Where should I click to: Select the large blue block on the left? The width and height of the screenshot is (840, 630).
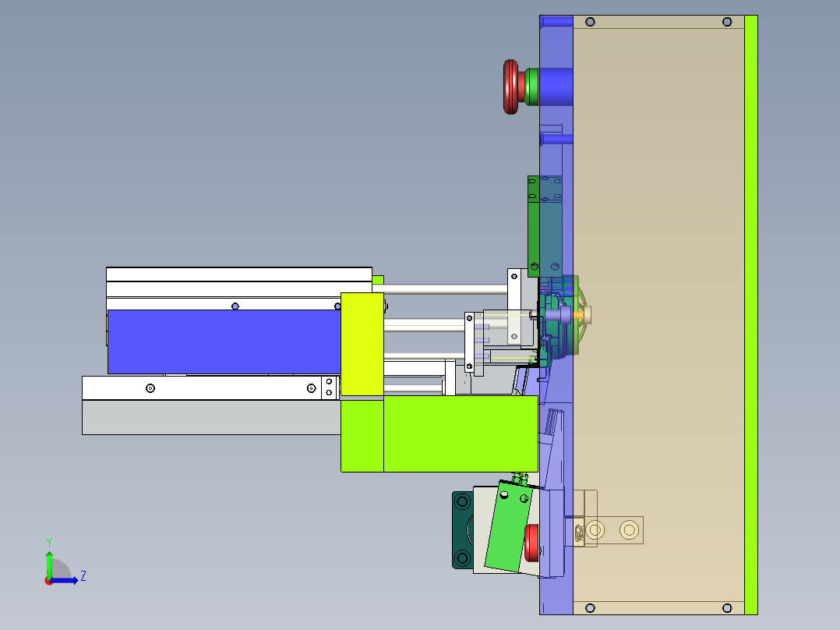coord(224,342)
